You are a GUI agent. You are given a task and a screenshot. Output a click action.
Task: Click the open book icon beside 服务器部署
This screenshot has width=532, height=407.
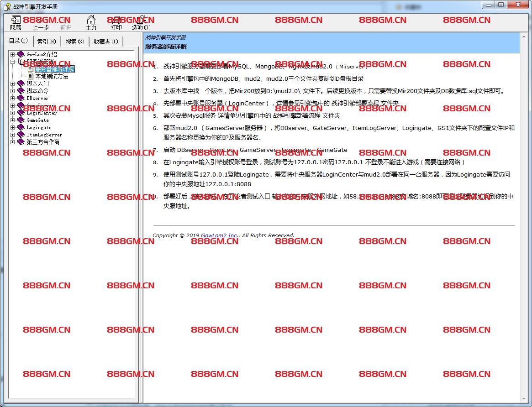(21, 62)
